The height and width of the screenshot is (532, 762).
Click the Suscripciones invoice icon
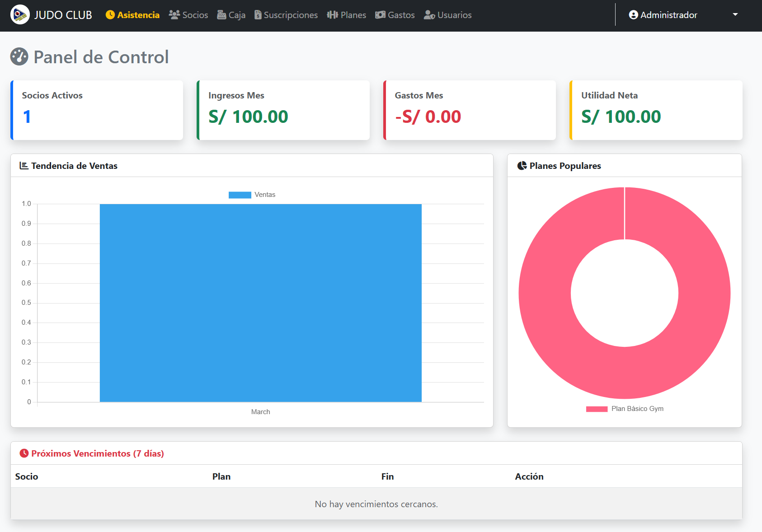258,15
